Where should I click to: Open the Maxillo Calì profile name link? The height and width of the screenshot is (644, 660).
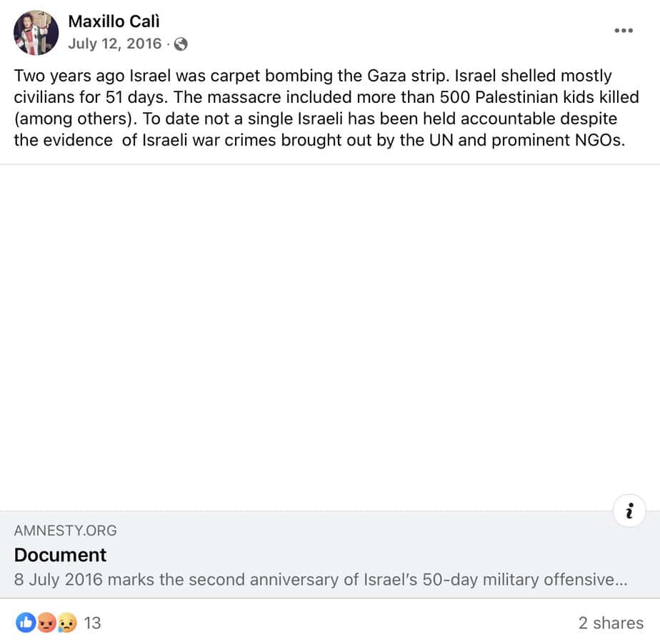click(114, 21)
